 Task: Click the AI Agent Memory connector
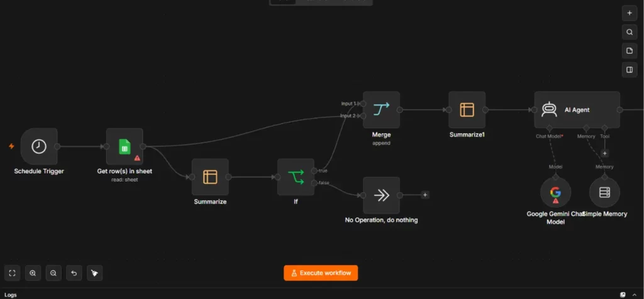coord(586,128)
